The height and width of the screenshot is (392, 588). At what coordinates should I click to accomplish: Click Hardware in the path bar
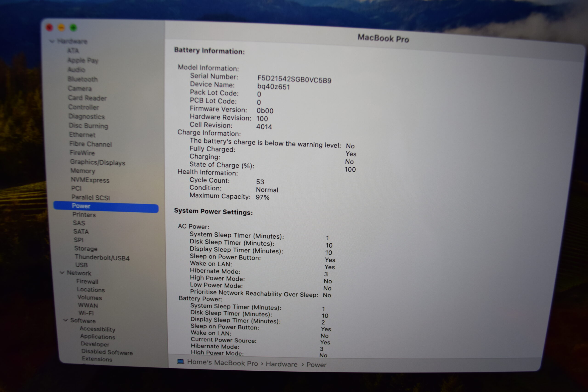[282, 364]
